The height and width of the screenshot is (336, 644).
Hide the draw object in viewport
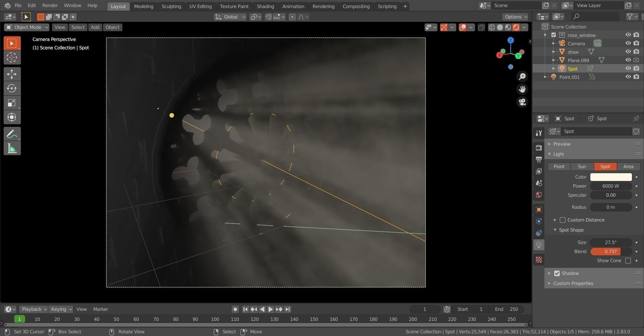pos(628,52)
